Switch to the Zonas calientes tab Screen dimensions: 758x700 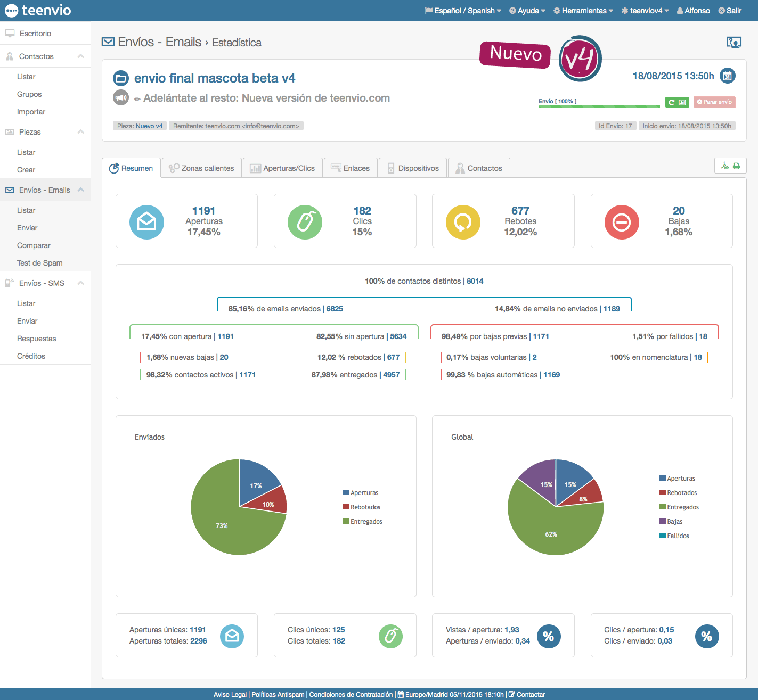point(202,168)
